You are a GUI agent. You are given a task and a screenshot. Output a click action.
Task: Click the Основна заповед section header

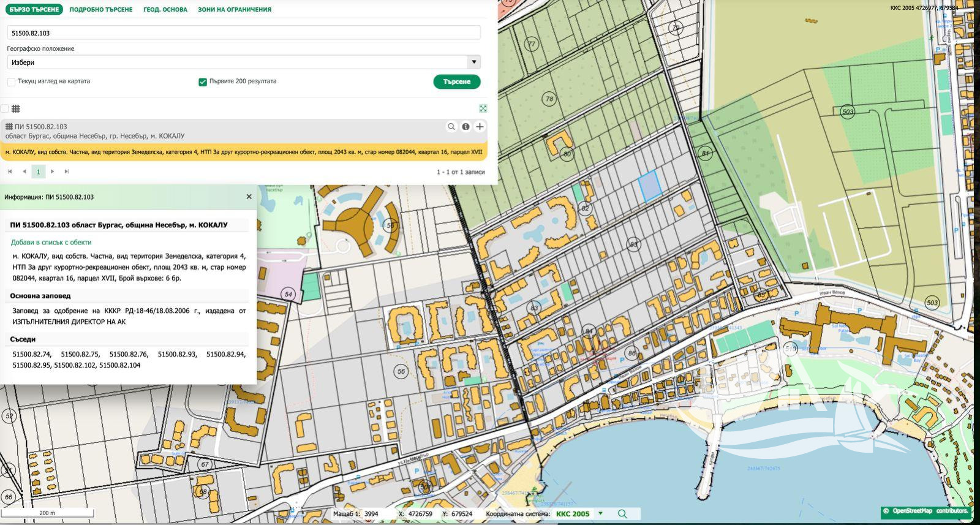pyautogui.click(x=40, y=296)
